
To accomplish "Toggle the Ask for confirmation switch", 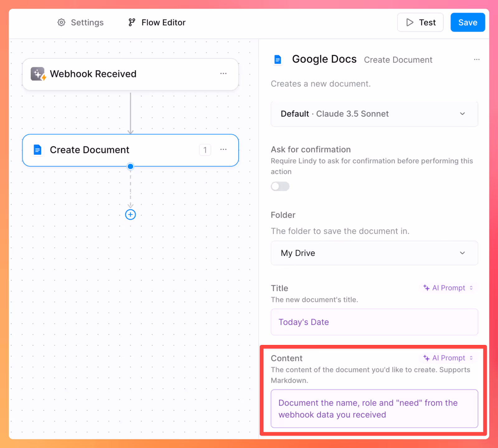I will 280,186.
